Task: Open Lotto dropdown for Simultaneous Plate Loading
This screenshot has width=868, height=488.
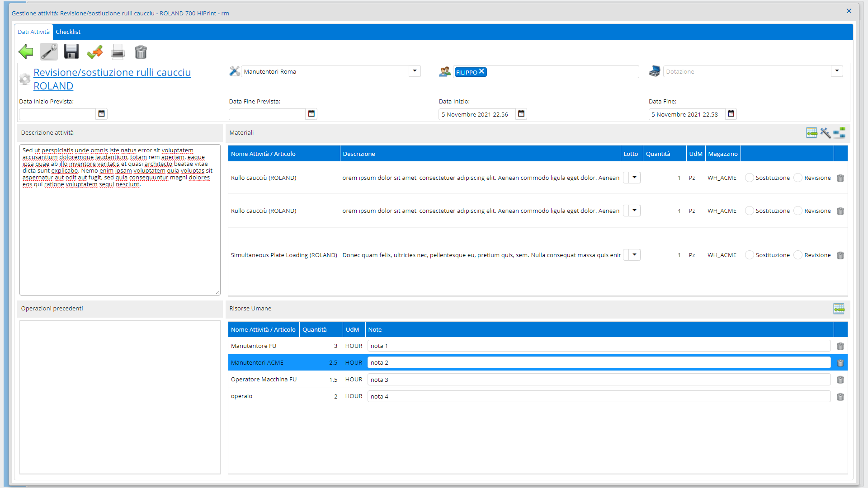Action: point(635,255)
